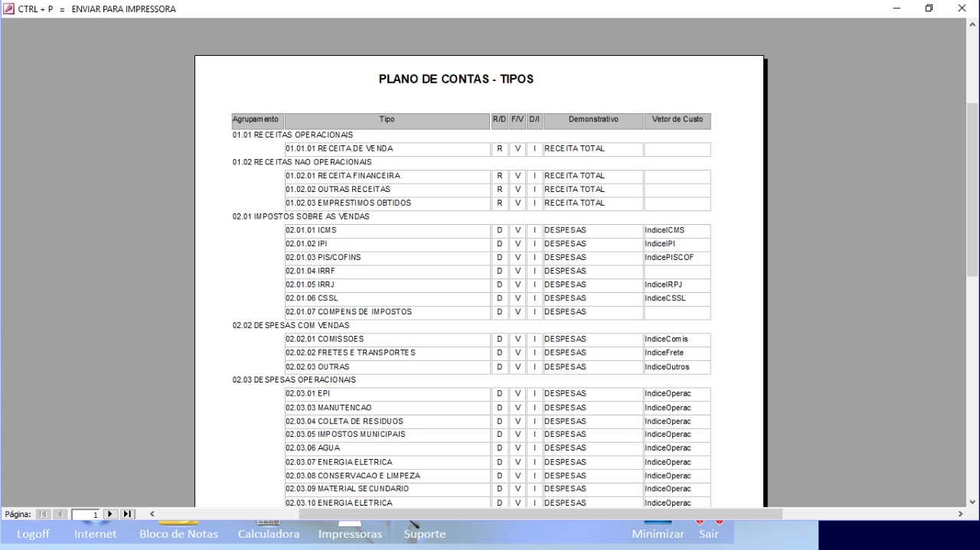Click the Demonstrativo column header

click(593, 121)
